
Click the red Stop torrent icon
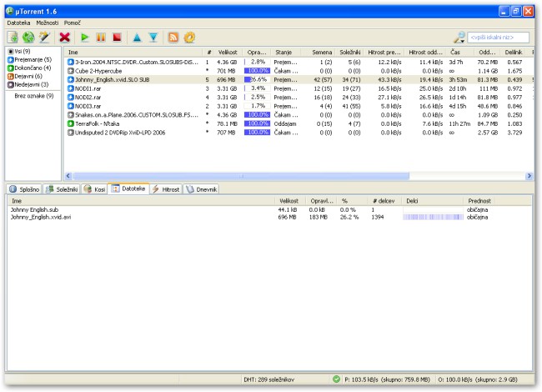(x=118, y=37)
